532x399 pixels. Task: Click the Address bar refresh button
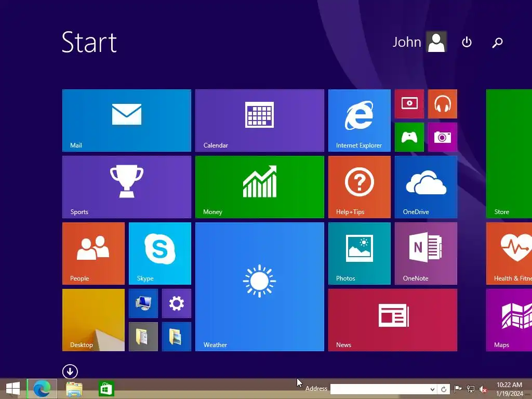pyautogui.click(x=444, y=389)
